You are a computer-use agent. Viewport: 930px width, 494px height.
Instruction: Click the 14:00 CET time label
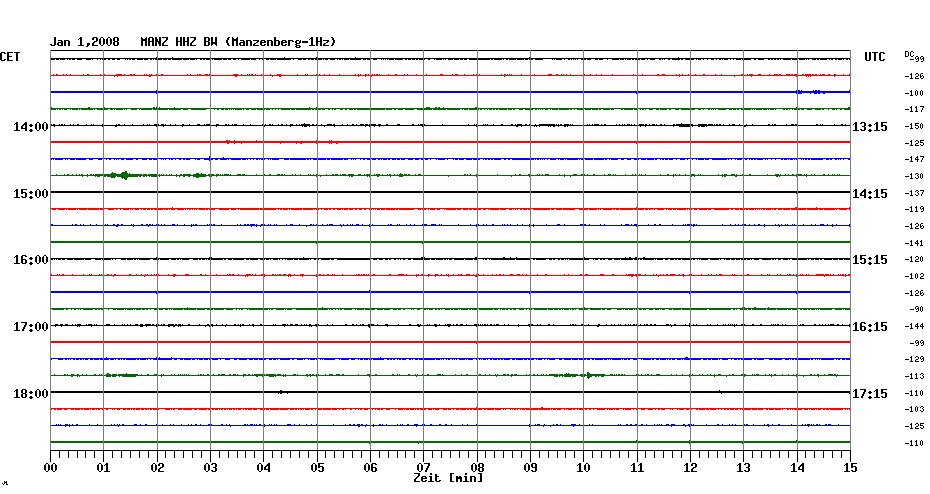tap(31, 126)
